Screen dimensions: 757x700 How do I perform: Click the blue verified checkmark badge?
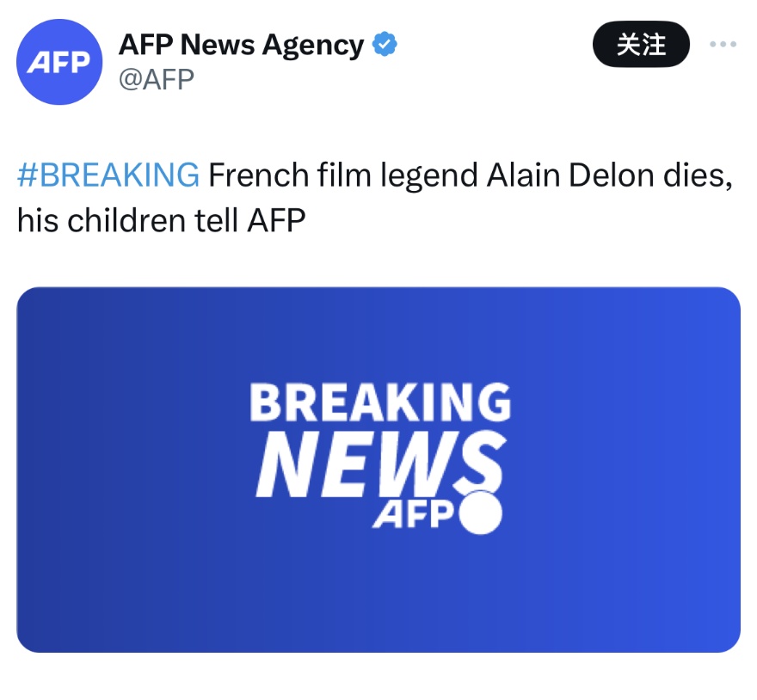point(384,44)
